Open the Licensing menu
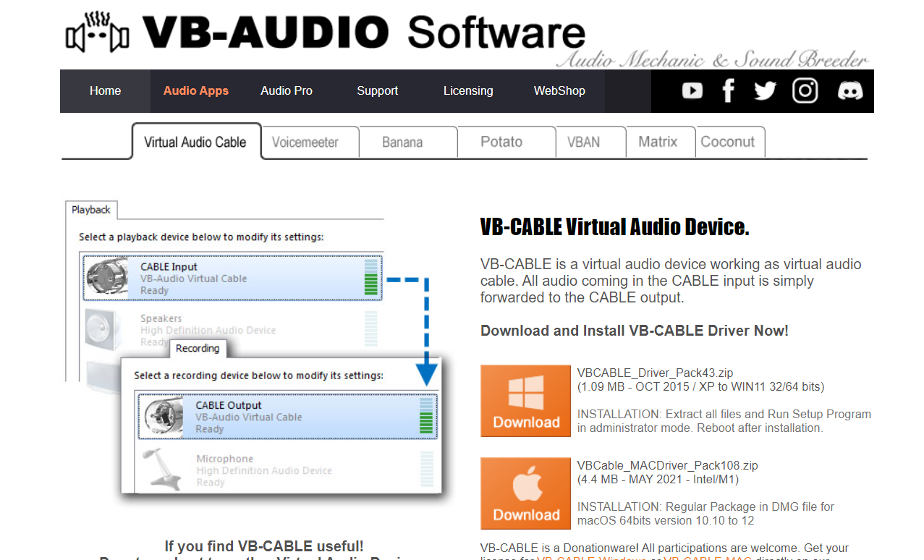Viewport: 924px width, 560px height. pyautogui.click(x=468, y=91)
